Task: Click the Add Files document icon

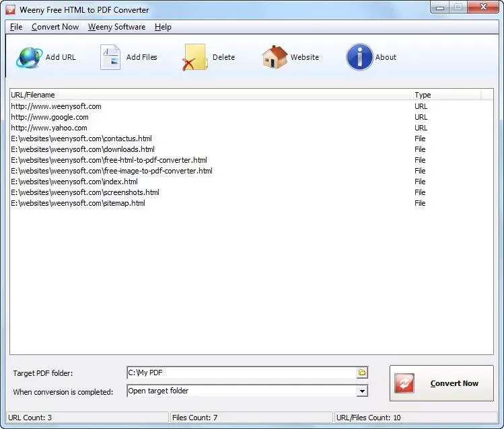Action: [x=110, y=57]
